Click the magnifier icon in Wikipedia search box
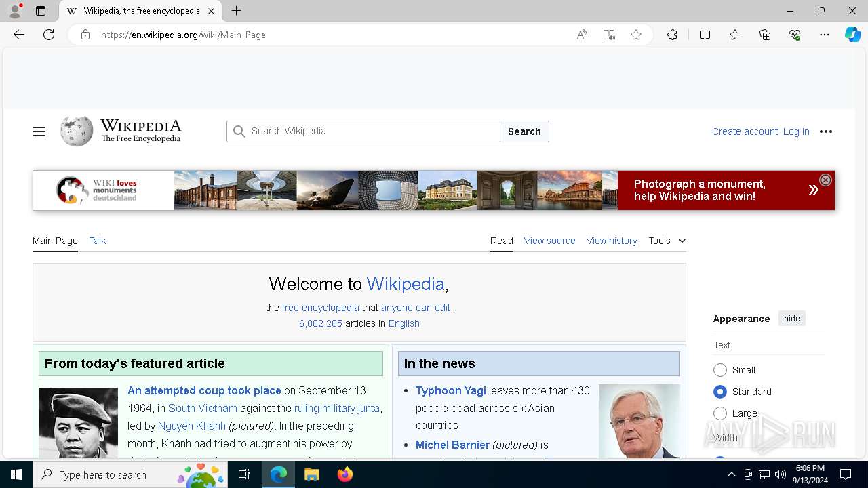The image size is (868, 488). click(x=239, y=131)
